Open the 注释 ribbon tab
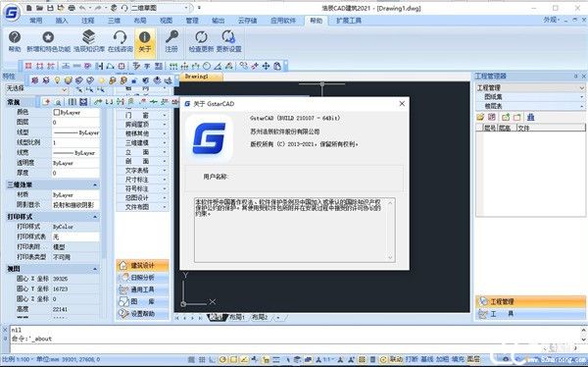This screenshot has width=588, height=367. coord(88,21)
